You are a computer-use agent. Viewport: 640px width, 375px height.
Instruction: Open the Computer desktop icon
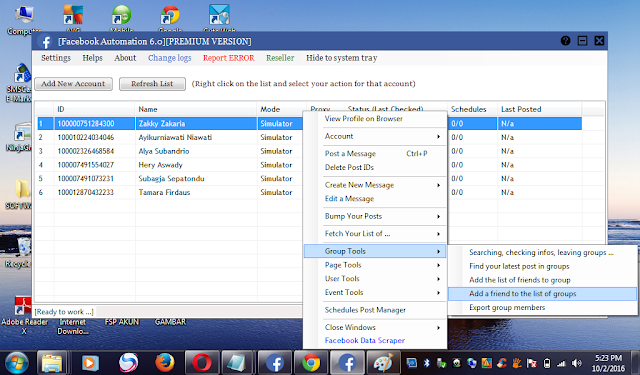(x=24, y=19)
